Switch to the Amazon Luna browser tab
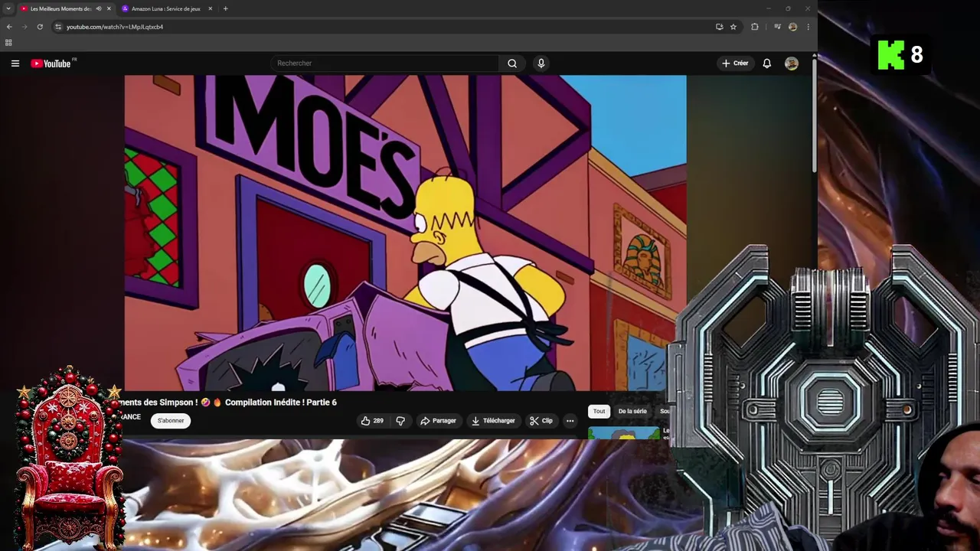This screenshot has height=551, width=980. point(165,8)
